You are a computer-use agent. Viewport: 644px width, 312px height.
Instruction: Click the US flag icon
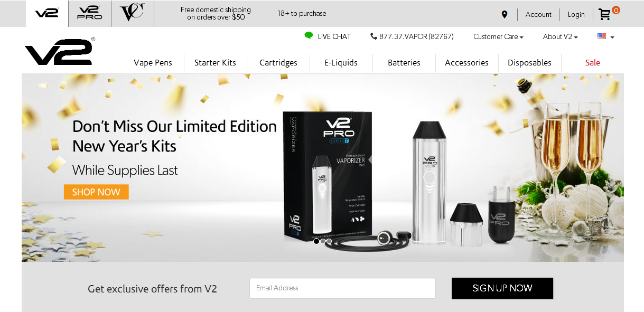(602, 36)
